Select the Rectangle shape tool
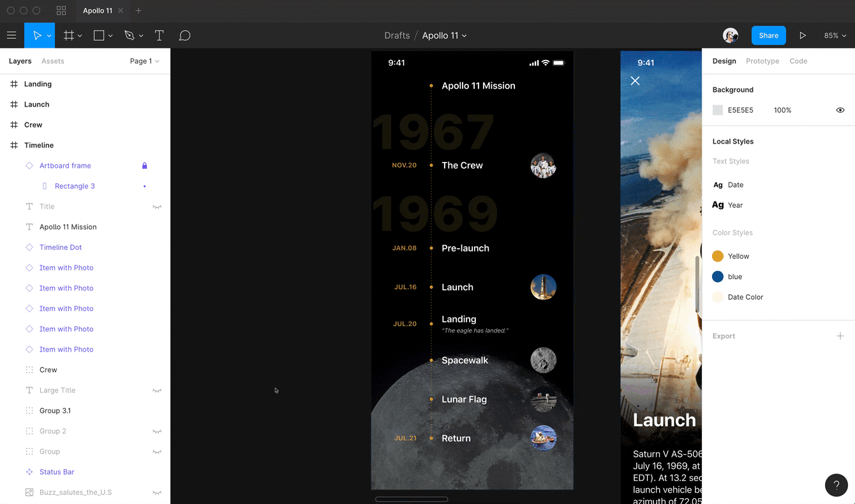 pos(99,36)
